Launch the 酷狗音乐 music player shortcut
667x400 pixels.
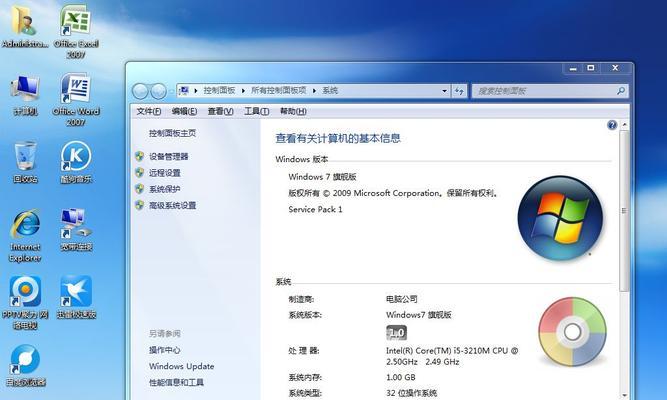[76, 162]
